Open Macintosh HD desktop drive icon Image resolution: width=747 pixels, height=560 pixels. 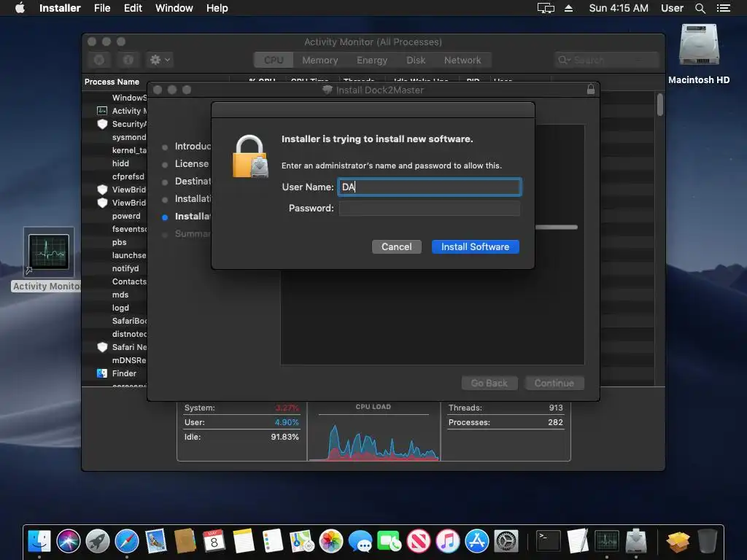[x=699, y=44]
